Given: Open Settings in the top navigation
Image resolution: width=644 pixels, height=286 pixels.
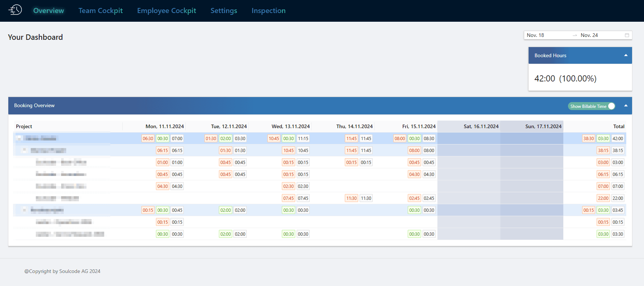Looking at the screenshot, I should (x=224, y=11).
